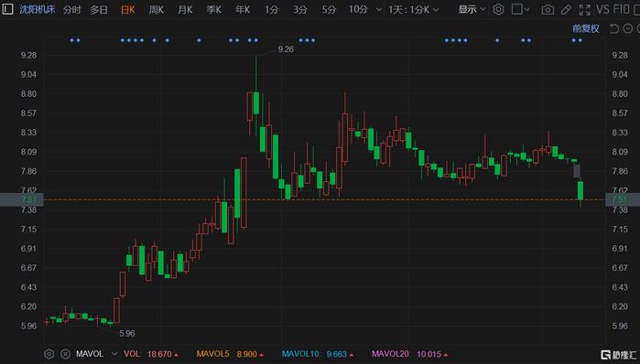Click the MAVOL20 10.015 value
The image size is (640, 364).
(x=409, y=354)
